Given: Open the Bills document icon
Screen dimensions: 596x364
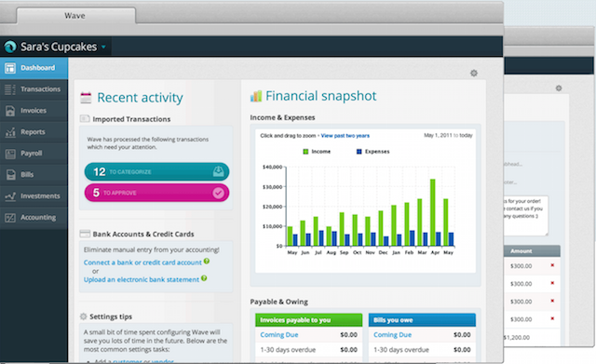Looking at the screenshot, I should 10,175.
